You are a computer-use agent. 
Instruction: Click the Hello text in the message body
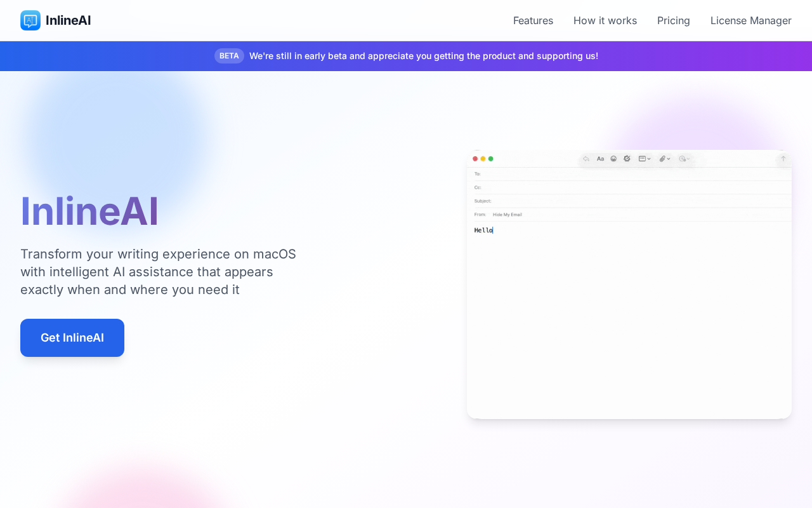pyautogui.click(x=483, y=230)
